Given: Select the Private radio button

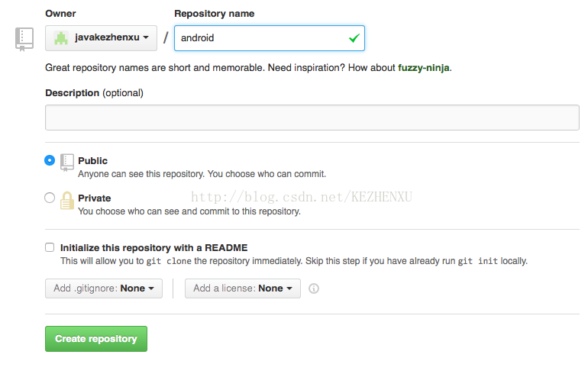Looking at the screenshot, I should 50,198.
